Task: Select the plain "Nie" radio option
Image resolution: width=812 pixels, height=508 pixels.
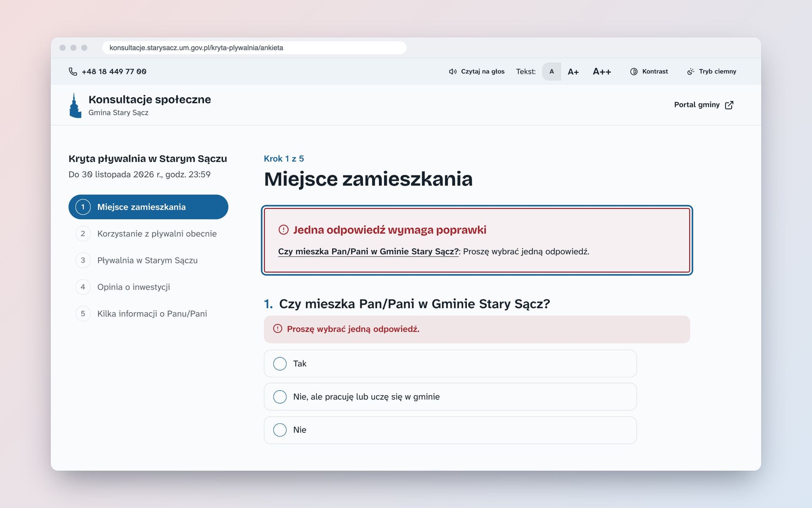Action: click(450, 430)
